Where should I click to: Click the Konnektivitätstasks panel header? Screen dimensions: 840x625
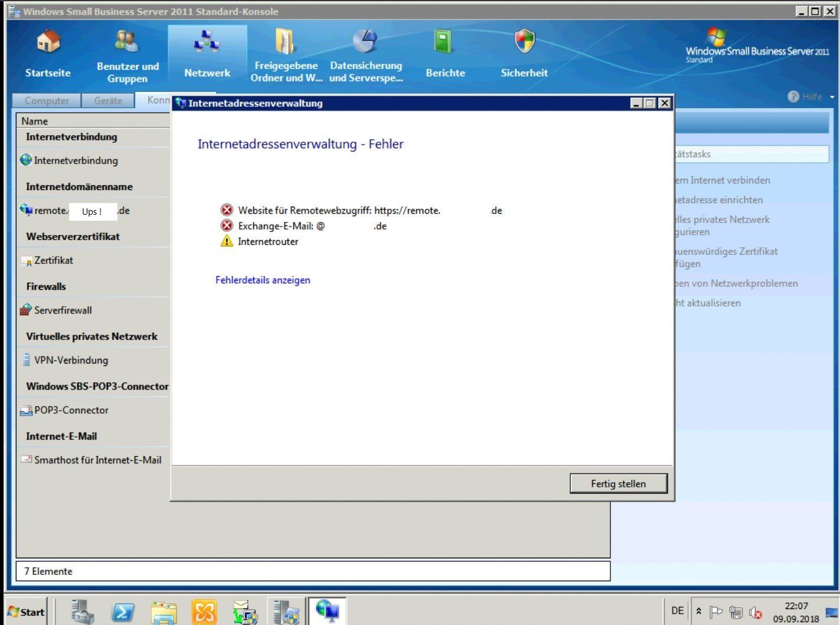(751, 154)
